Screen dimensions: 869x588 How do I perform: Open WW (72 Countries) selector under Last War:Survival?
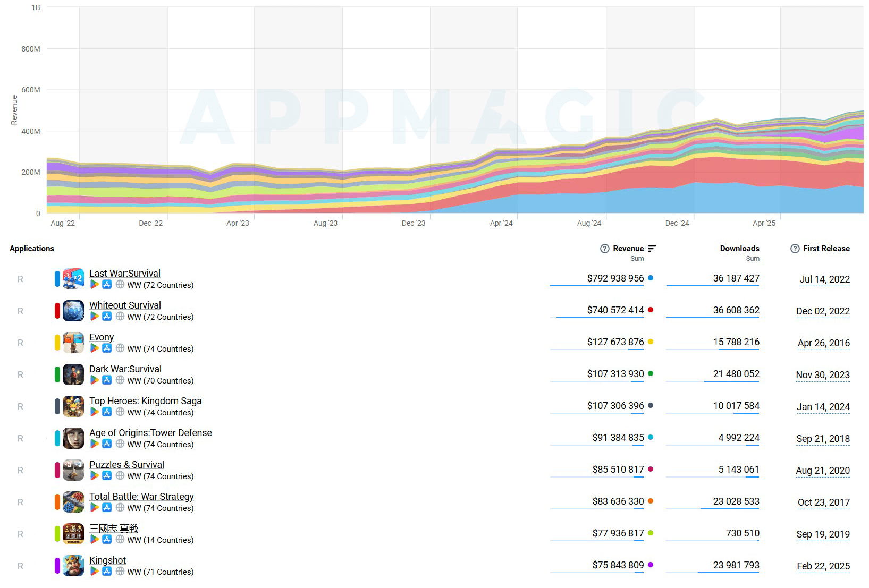160,285
